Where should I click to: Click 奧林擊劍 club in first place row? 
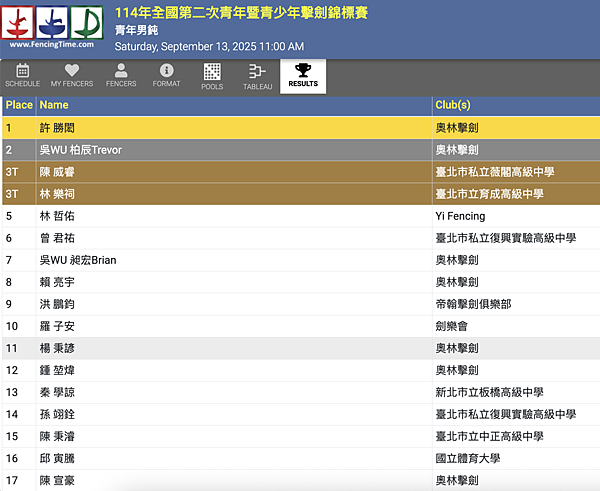click(x=457, y=128)
